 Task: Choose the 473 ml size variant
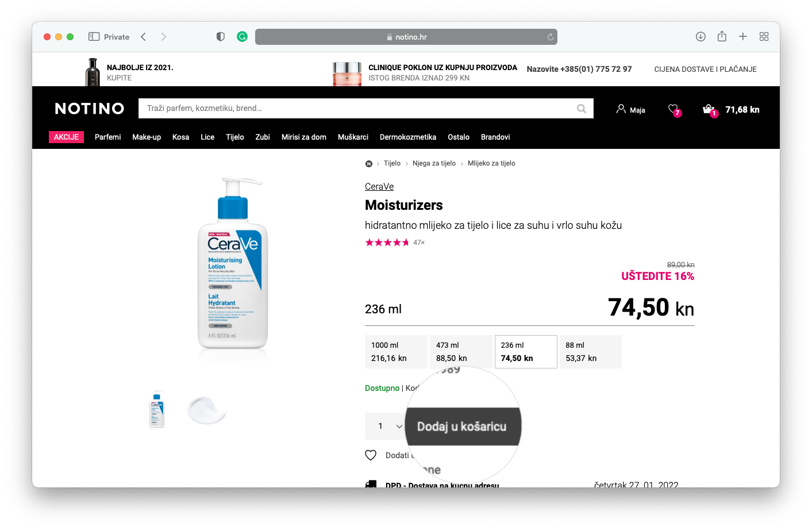click(461, 352)
